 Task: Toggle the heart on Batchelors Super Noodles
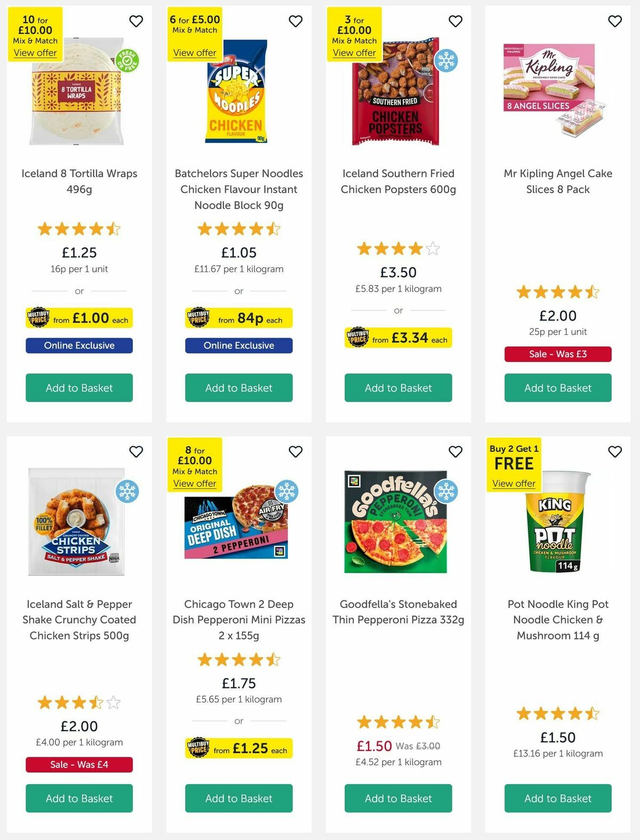[x=295, y=21]
